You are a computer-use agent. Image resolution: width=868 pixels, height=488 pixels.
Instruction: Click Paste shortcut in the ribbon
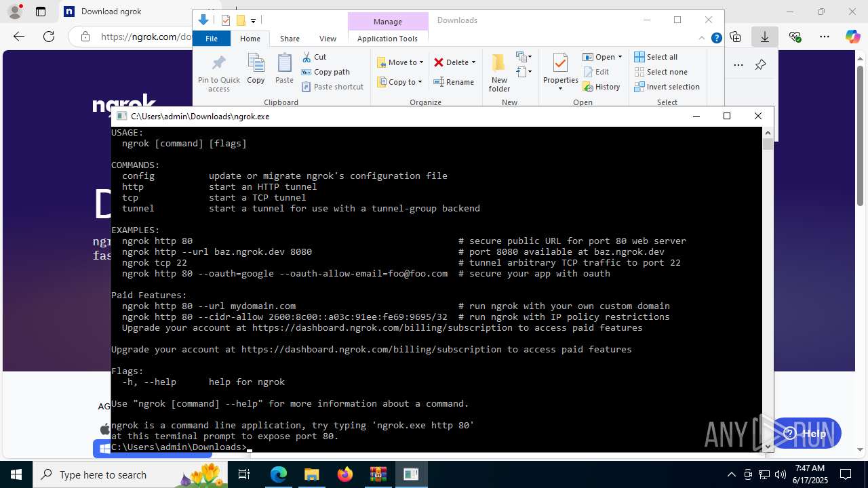332,87
